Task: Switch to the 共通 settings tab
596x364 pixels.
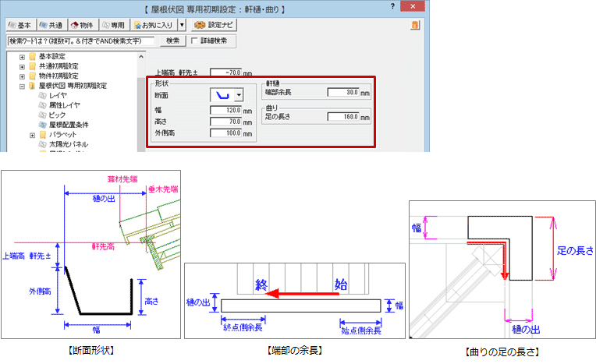Action: coord(51,25)
